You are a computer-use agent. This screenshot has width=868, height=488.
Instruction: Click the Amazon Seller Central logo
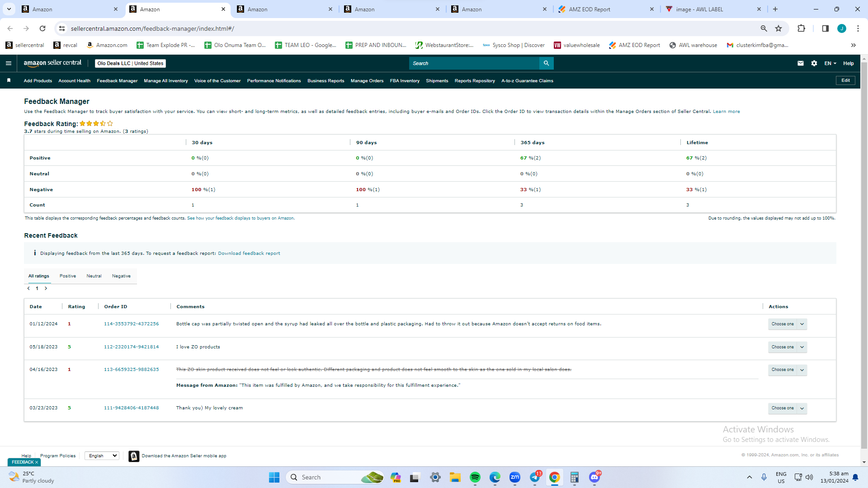[x=52, y=63]
